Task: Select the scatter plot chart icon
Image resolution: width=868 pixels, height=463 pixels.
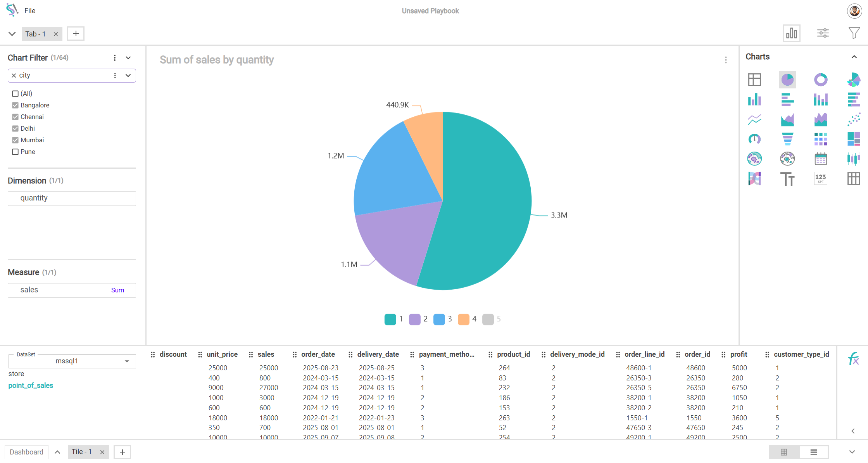Action: pos(853,119)
